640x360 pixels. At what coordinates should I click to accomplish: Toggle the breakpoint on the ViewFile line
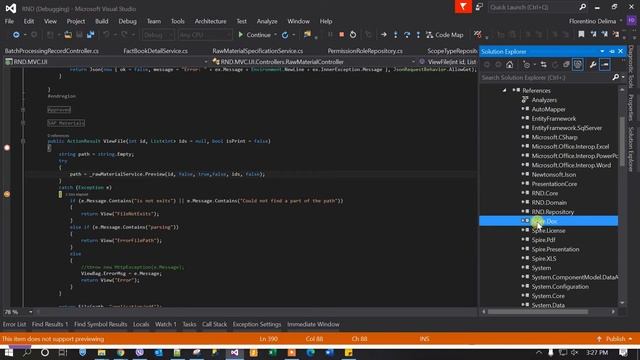tap(7, 147)
